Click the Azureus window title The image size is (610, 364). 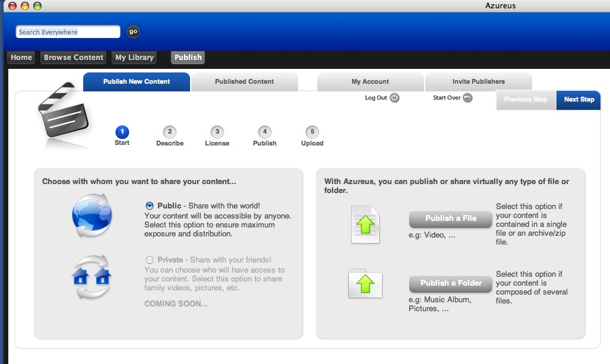tap(500, 5)
